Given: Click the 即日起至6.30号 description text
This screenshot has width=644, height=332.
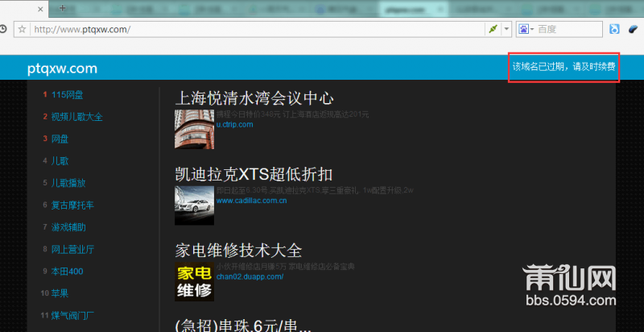Looking at the screenshot, I should [315, 190].
